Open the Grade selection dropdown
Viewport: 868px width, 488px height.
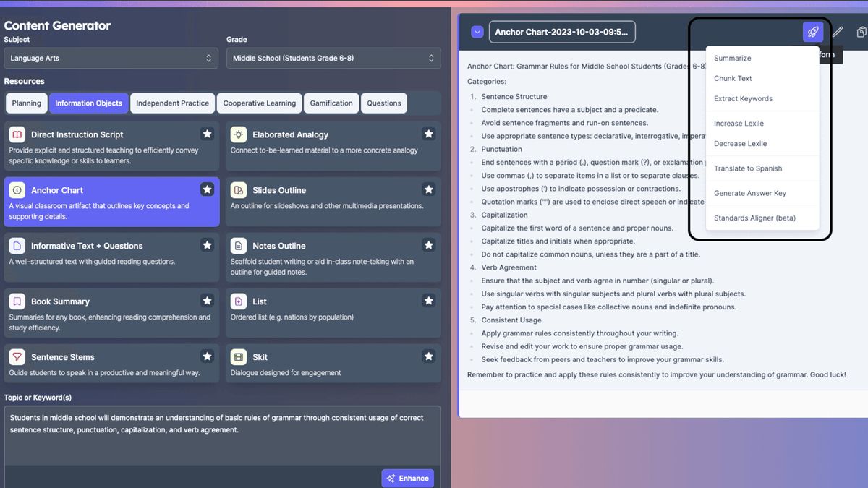pos(334,58)
